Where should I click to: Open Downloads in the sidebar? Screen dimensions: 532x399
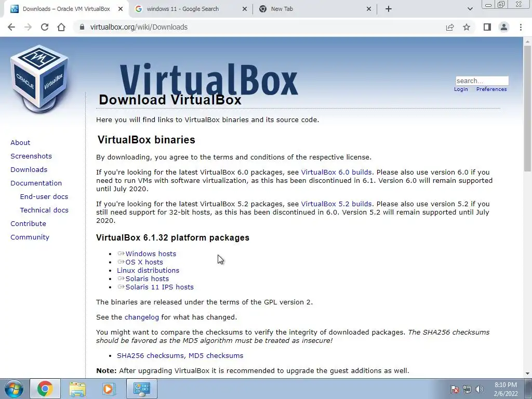click(x=29, y=170)
